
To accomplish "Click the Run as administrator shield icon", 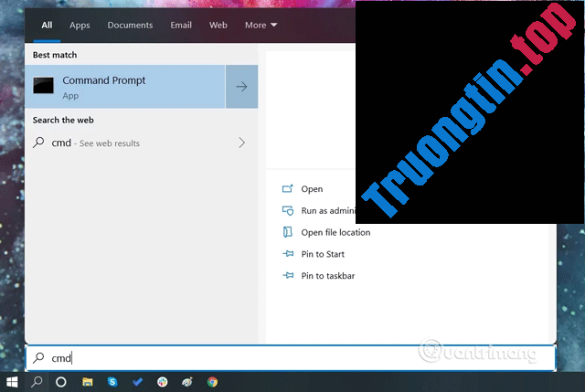I will 288,211.
